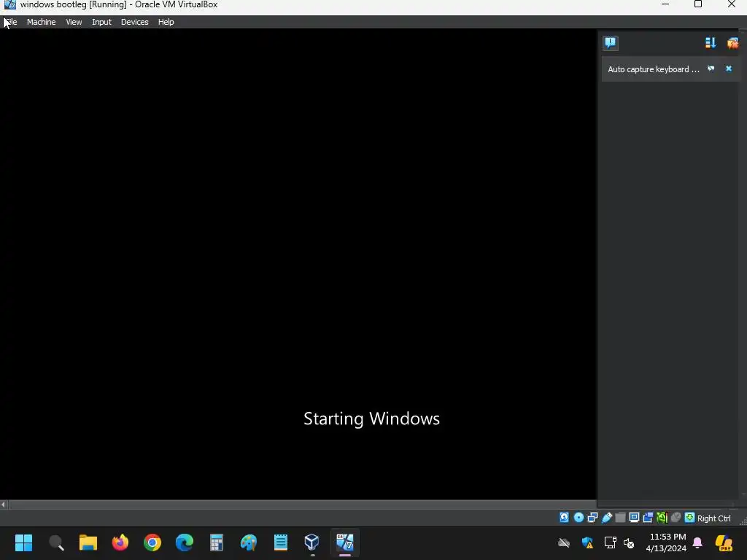Open the Devices menu
This screenshot has width=747, height=560.
[134, 22]
